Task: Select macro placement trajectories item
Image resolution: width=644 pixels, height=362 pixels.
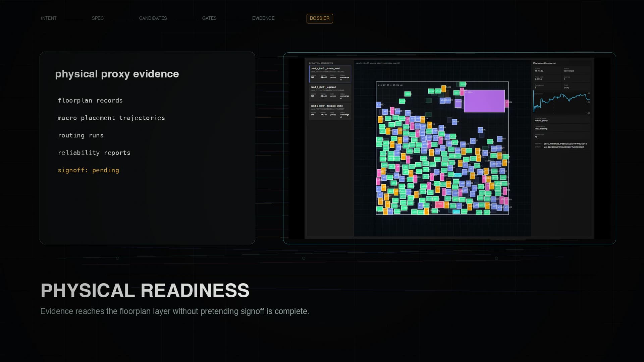Action: click(x=111, y=118)
